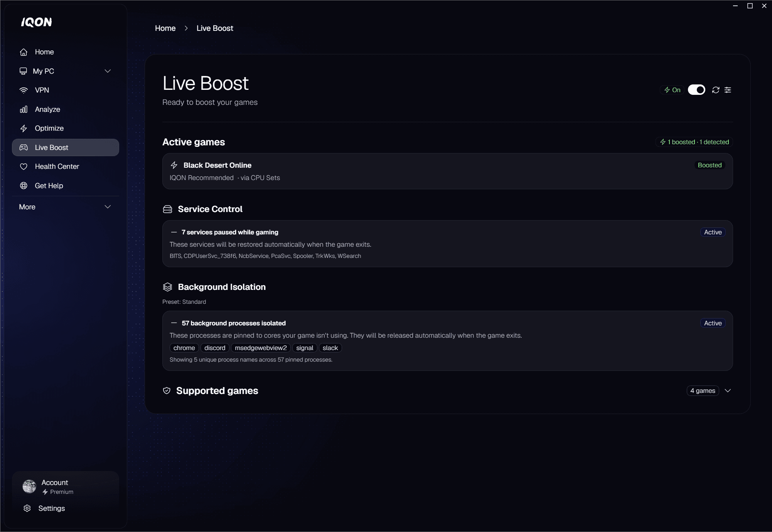772x532 pixels.
Task: Click the Preset: Standard label
Action: 184,301
